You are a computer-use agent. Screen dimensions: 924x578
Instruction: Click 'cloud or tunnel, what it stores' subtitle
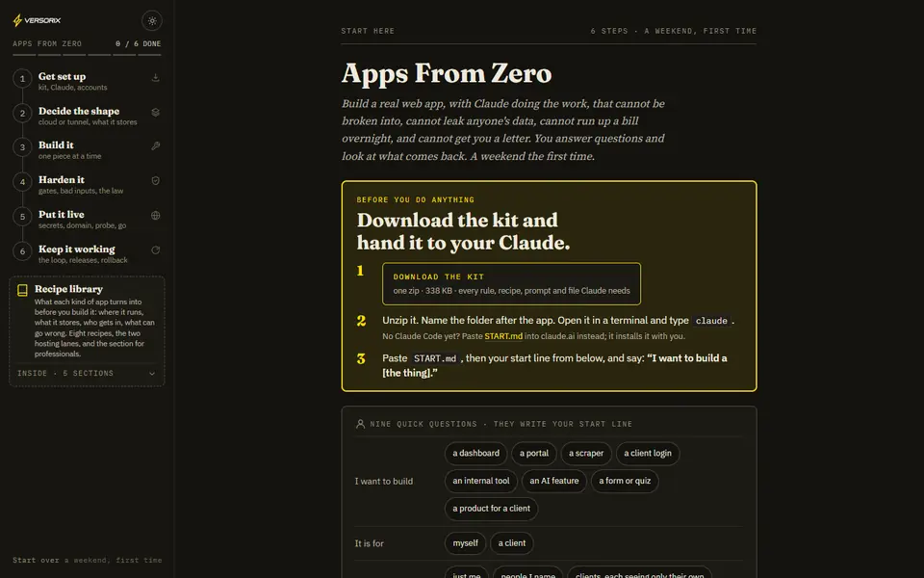[88, 122]
